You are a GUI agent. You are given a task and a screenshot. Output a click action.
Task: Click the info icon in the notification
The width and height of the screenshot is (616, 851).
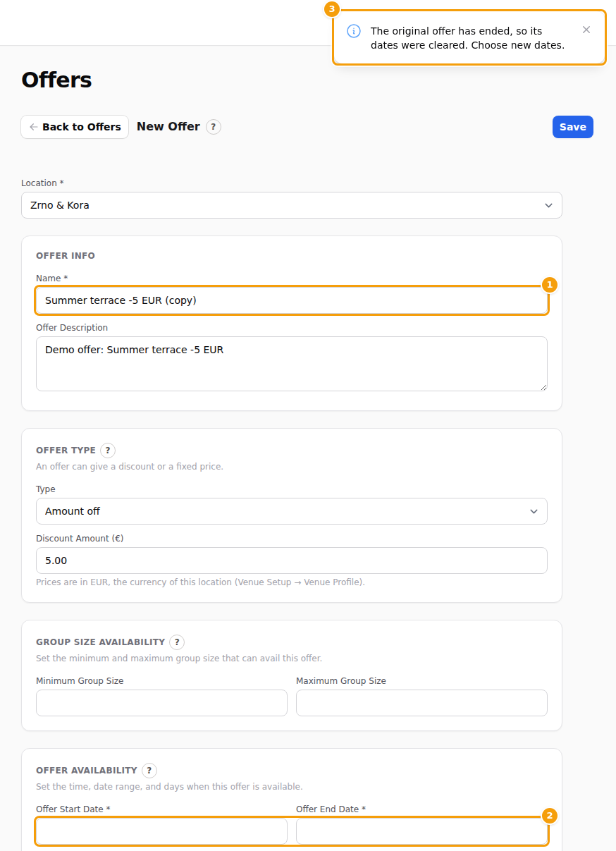coord(354,31)
